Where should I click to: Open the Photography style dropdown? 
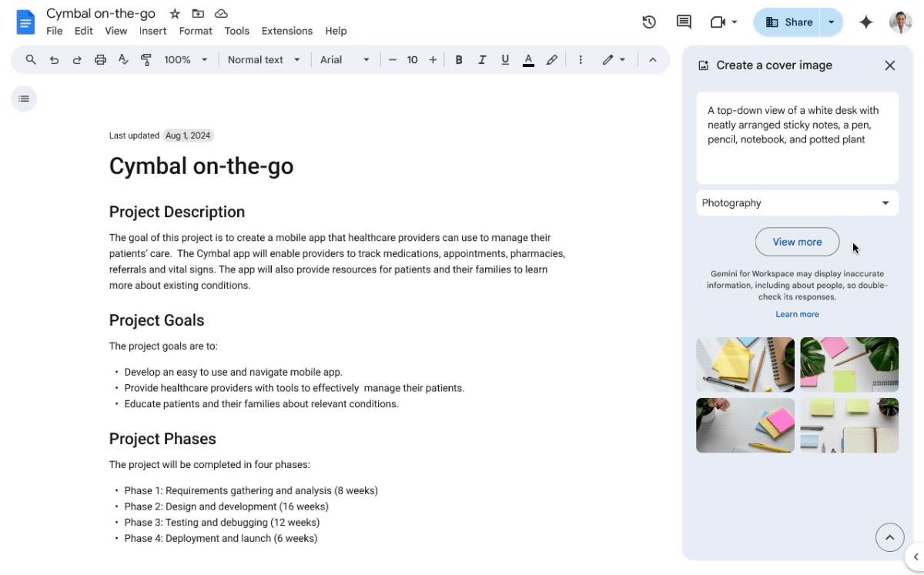pyautogui.click(x=797, y=202)
